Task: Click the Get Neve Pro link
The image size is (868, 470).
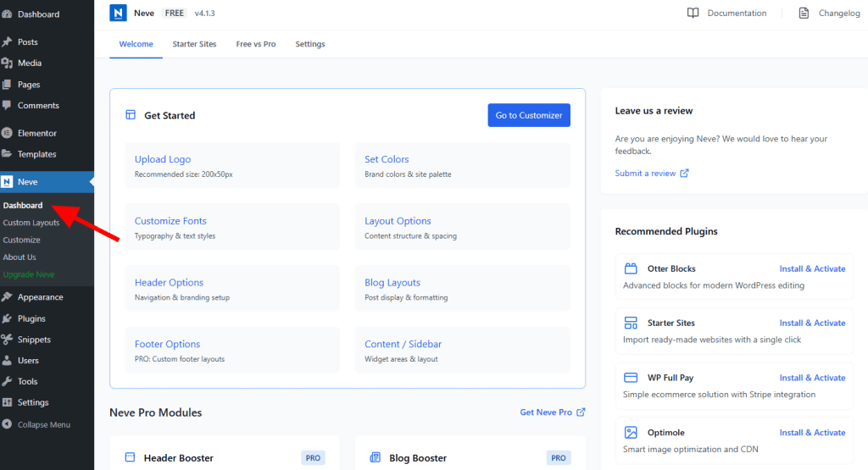Action: (x=546, y=412)
